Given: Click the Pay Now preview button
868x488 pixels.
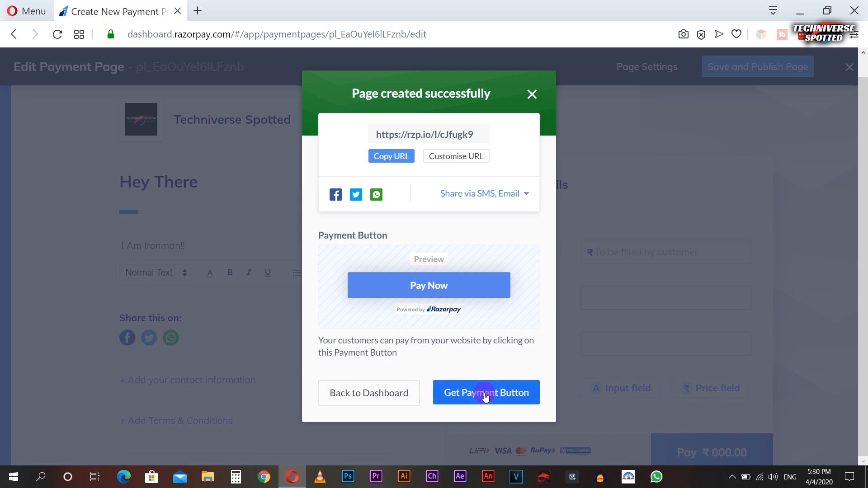Looking at the screenshot, I should click(x=429, y=285).
